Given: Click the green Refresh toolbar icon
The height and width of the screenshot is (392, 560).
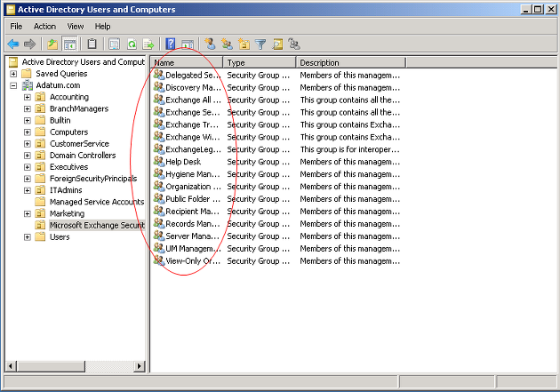Looking at the screenshot, I should (132, 44).
